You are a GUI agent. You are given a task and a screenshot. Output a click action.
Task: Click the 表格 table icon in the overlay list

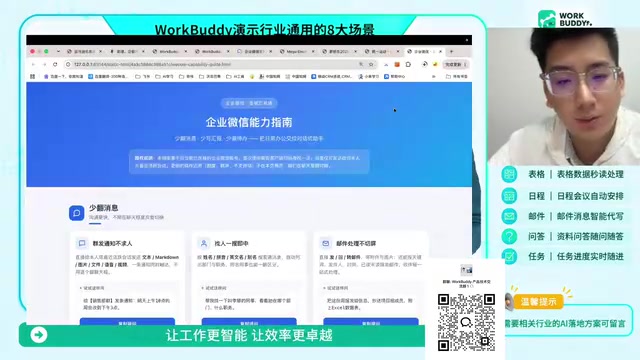pyautogui.click(x=509, y=174)
